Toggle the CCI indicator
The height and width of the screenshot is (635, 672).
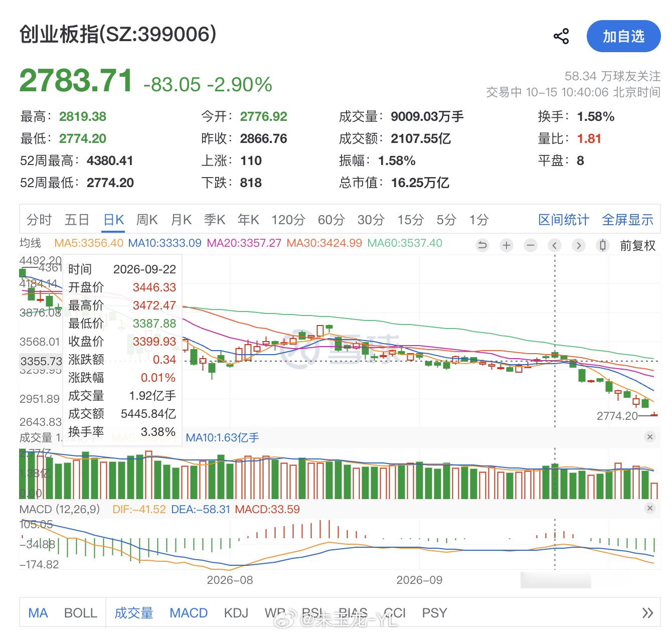tap(395, 613)
